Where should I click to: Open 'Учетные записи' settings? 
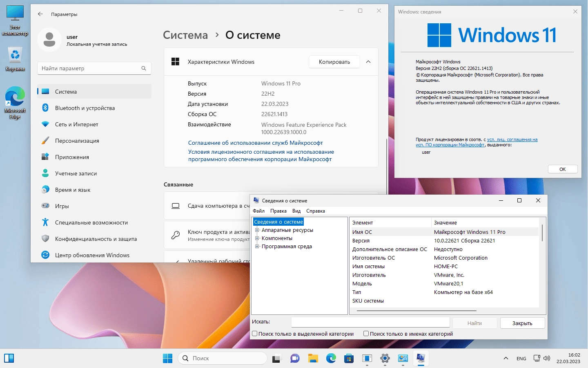(x=94, y=173)
